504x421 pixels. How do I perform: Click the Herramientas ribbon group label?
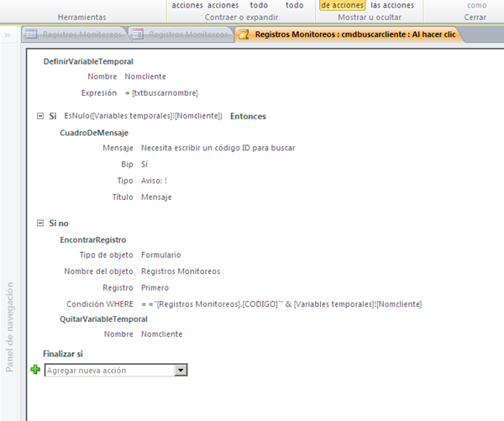[82, 18]
